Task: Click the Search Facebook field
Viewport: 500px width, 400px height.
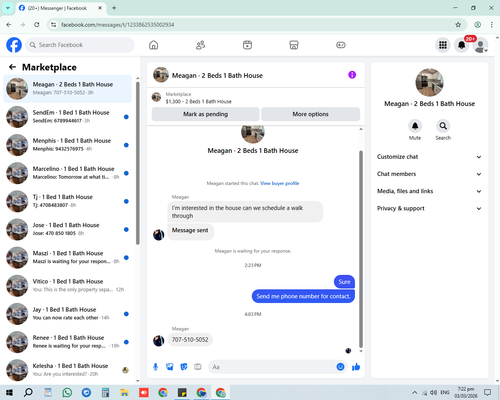Action: [x=80, y=45]
